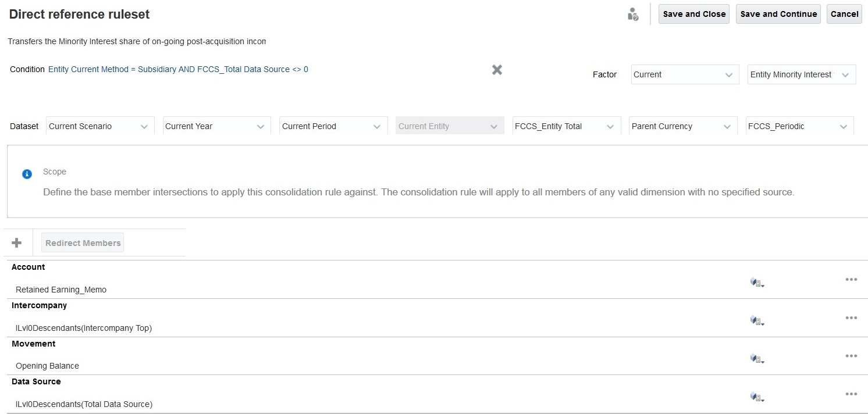Screen dimensions: 868x414
Task: Open the FCCS_Periodic view dropdown
Action: [799, 126]
